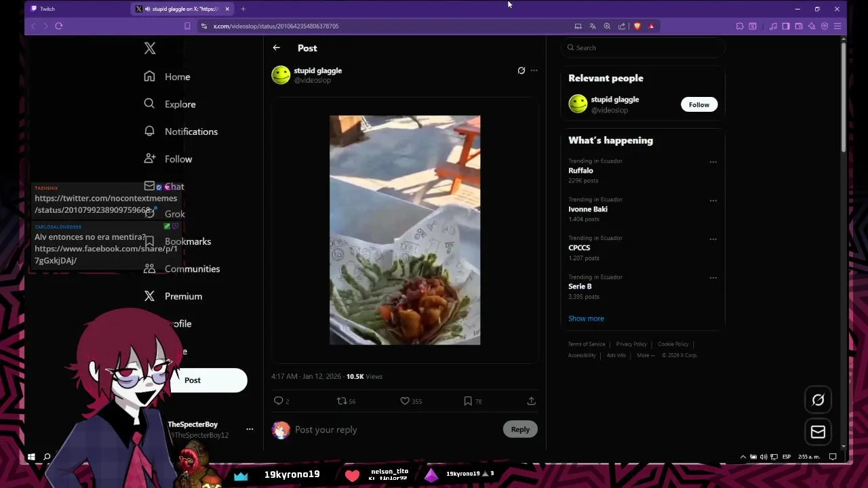
Task: Open the browser extensions puzzle icon
Action: [740, 26]
